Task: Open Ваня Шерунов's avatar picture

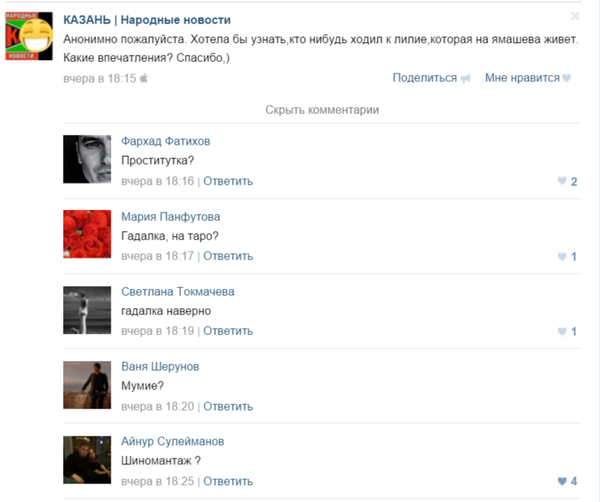Action: [x=87, y=385]
